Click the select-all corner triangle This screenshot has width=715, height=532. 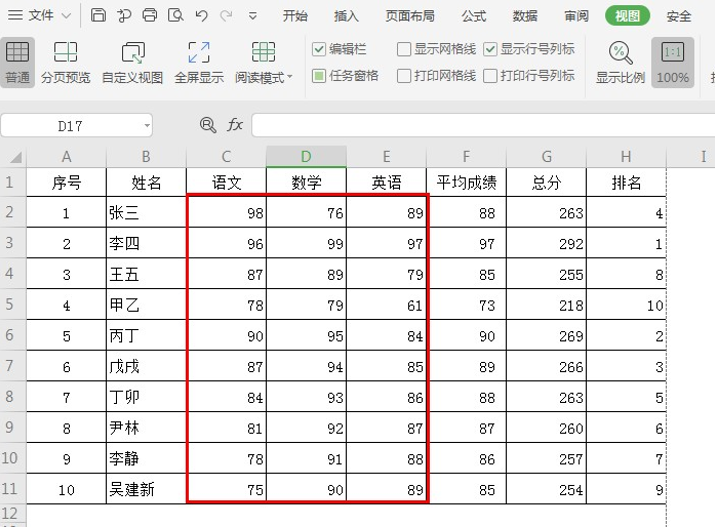click(16, 158)
